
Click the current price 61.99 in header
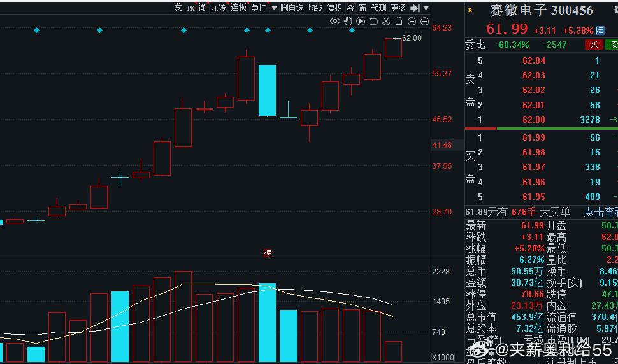507,29
